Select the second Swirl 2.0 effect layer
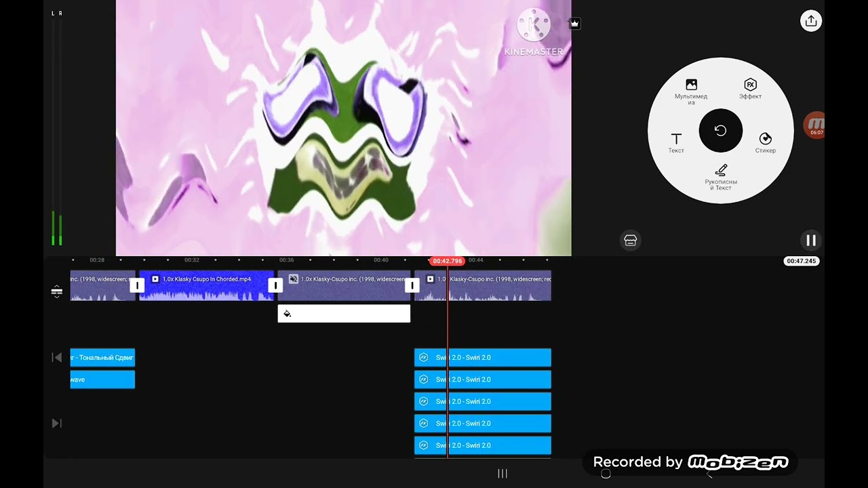 [x=483, y=380]
